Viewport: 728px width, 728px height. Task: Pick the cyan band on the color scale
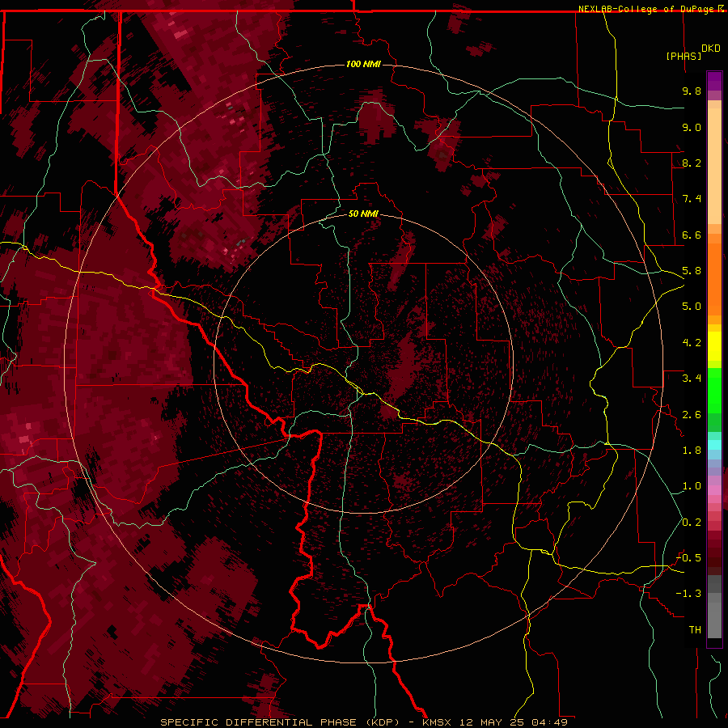tap(714, 445)
